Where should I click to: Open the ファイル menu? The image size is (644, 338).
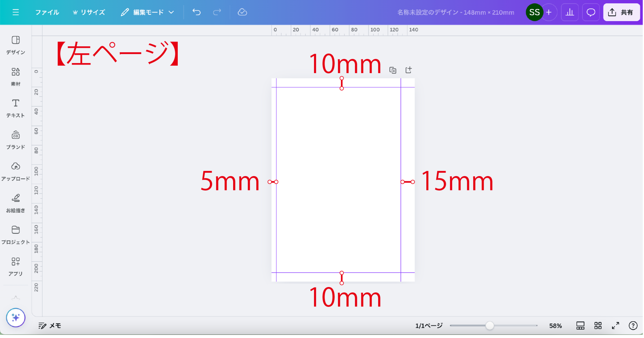coord(47,12)
